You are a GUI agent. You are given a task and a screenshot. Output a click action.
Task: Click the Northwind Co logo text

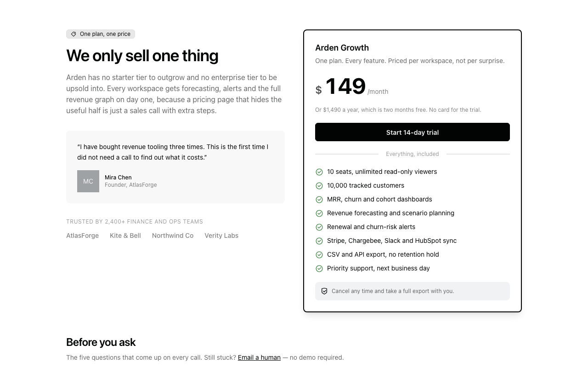173,236
